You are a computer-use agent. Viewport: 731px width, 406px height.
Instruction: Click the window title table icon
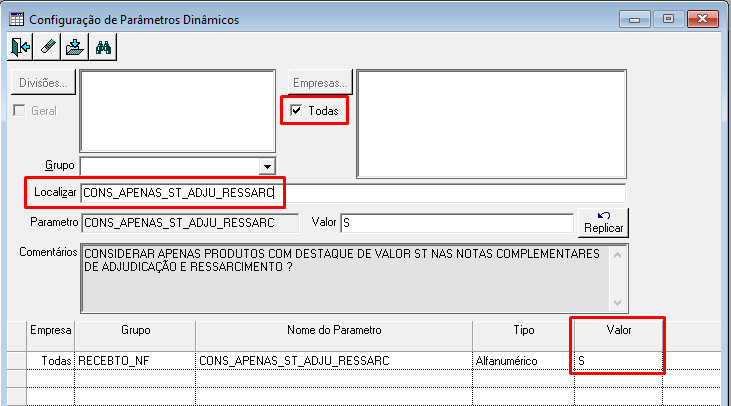click(x=17, y=19)
